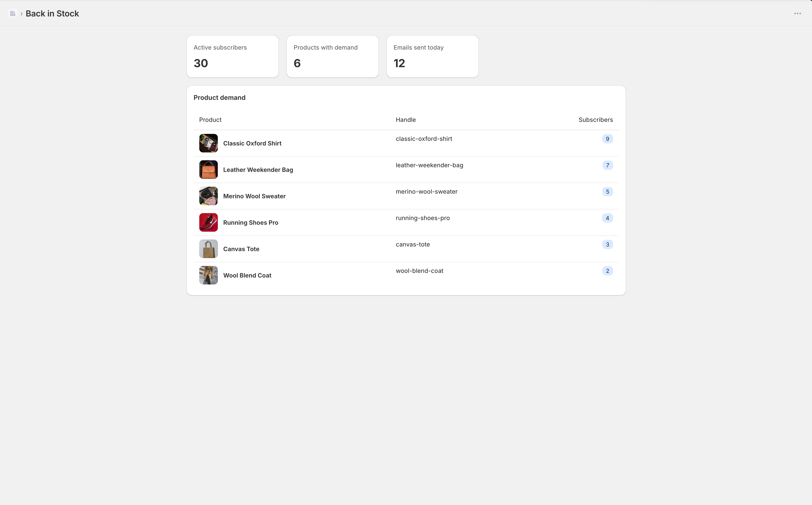Click the Product column header
This screenshot has width=812, height=505.
tap(210, 120)
